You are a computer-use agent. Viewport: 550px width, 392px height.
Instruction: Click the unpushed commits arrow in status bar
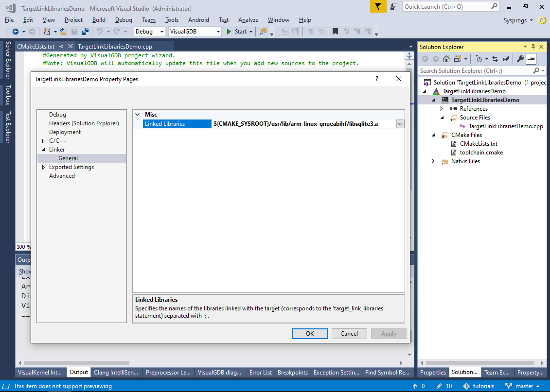click(415, 386)
